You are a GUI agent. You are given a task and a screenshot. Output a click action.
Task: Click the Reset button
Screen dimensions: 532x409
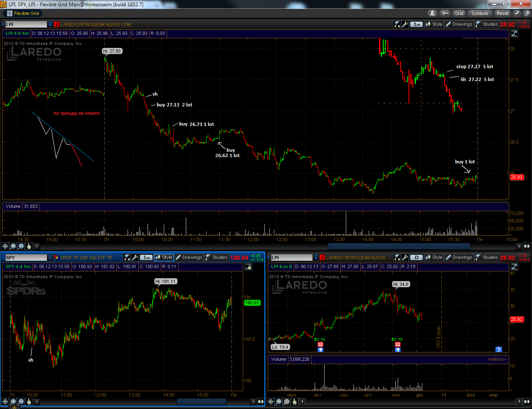pyautogui.click(x=502, y=13)
